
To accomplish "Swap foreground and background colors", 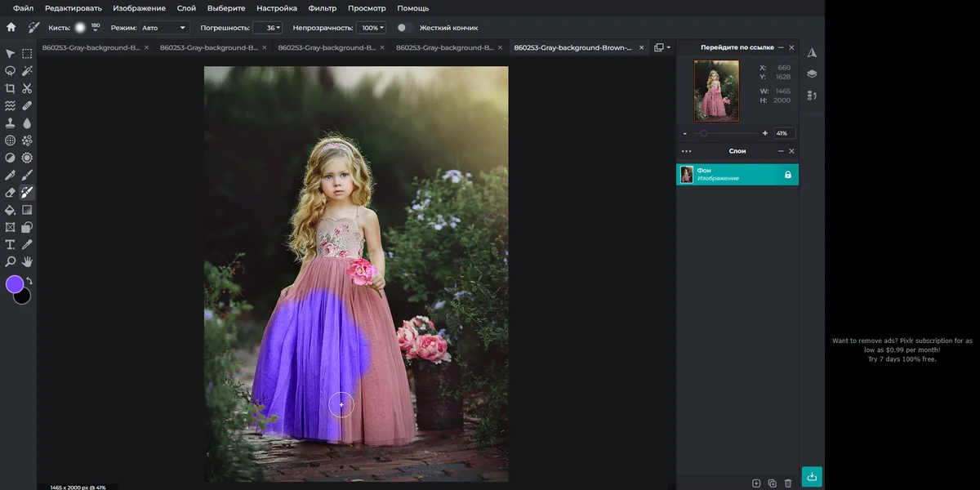I will (x=29, y=280).
